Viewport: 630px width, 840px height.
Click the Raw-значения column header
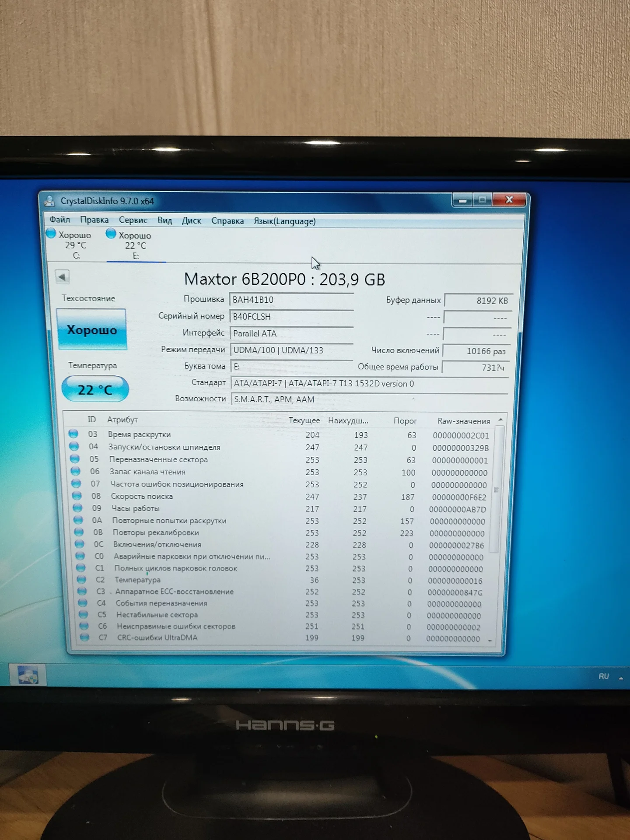tap(464, 421)
